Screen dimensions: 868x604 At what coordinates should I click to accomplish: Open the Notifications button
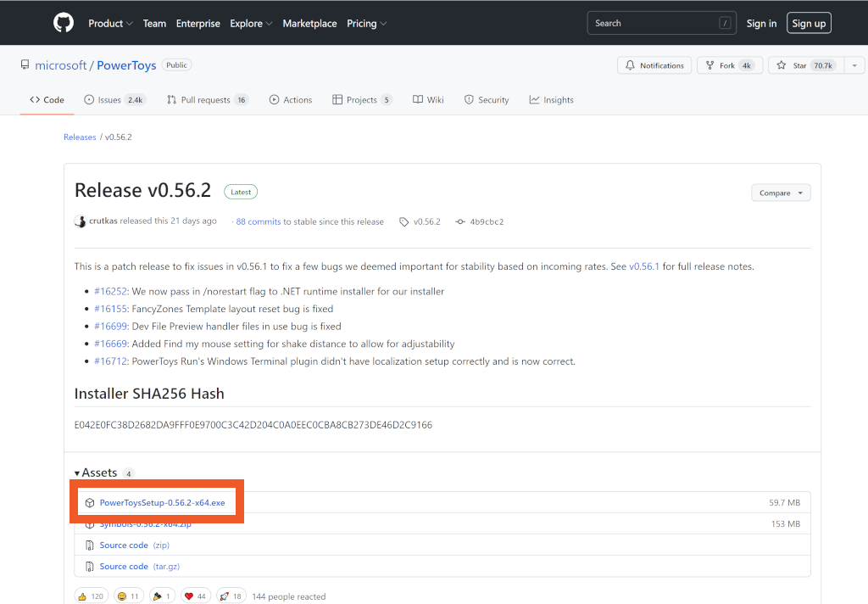654,65
